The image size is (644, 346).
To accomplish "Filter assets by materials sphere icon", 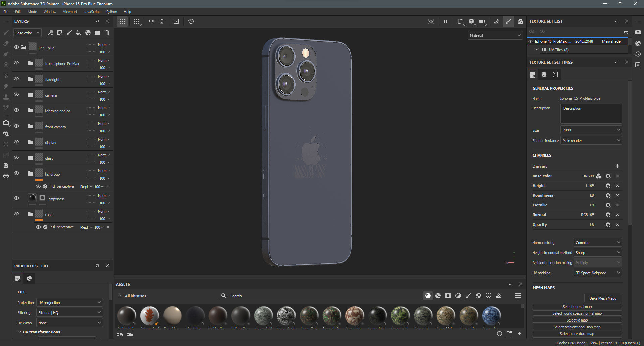I will [x=428, y=296].
